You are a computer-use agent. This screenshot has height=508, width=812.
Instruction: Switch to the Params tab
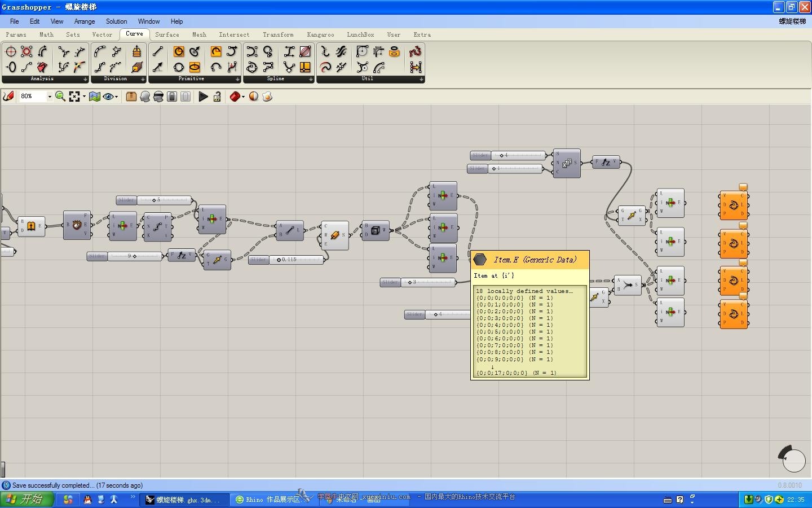click(16, 34)
